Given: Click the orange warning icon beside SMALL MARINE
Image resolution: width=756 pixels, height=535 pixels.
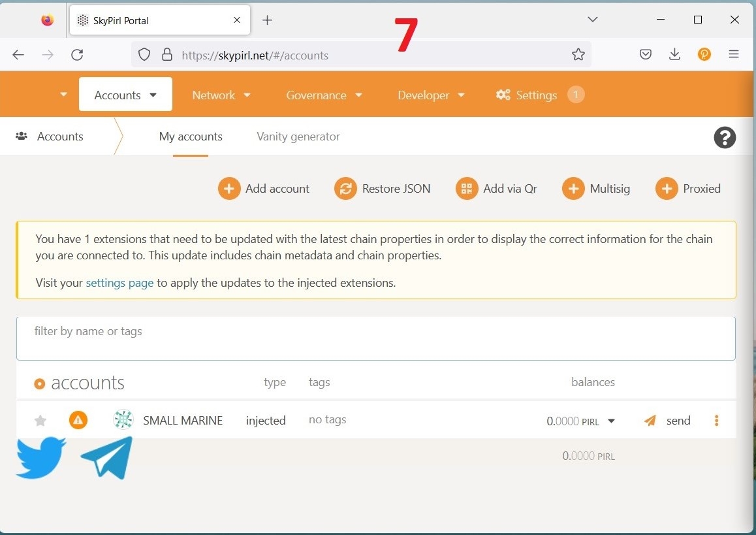Looking at the screenshot, I should pyautogui.click(x=78, y=420).
